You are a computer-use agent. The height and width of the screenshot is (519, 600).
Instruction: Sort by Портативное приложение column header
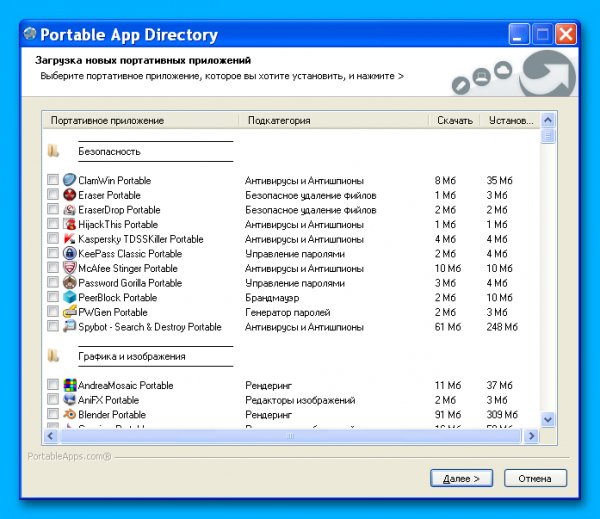pos(140,121)
